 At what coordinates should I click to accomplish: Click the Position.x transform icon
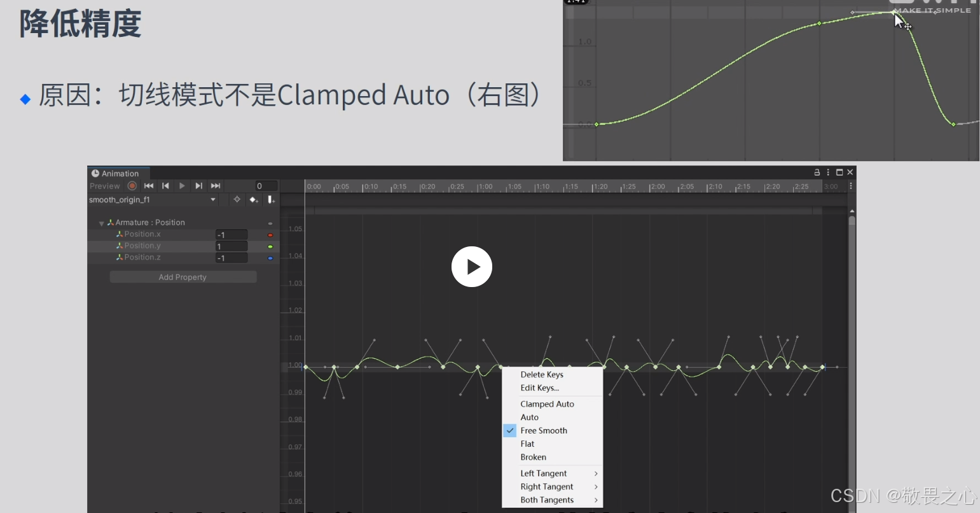(x=120, y=234)
